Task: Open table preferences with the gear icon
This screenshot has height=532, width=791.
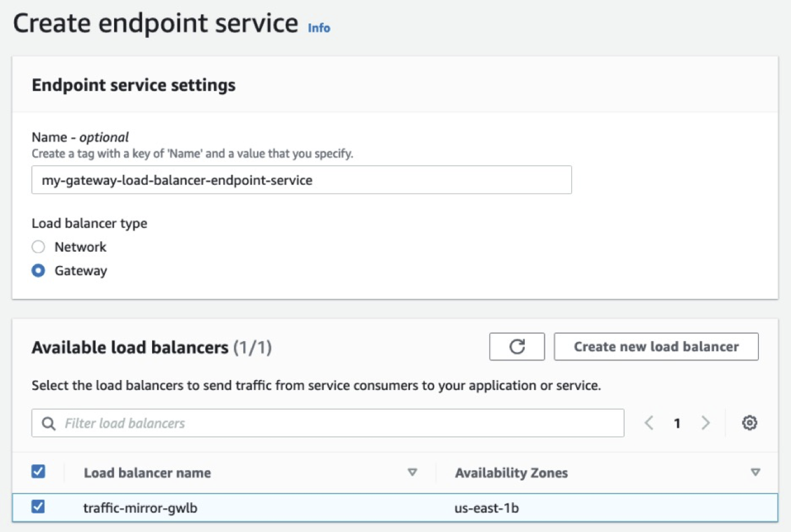Action: [750, 423]
